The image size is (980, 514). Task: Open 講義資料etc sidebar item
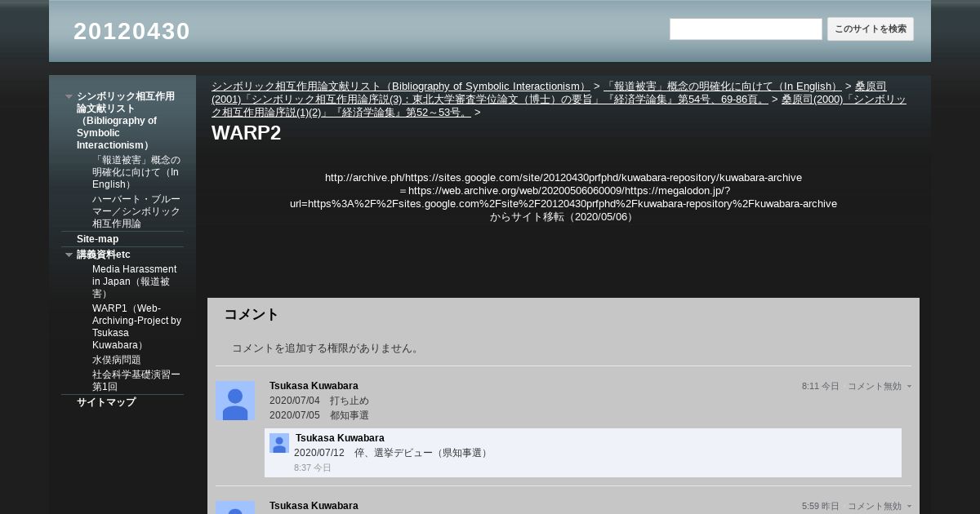[x=104, y=255]
